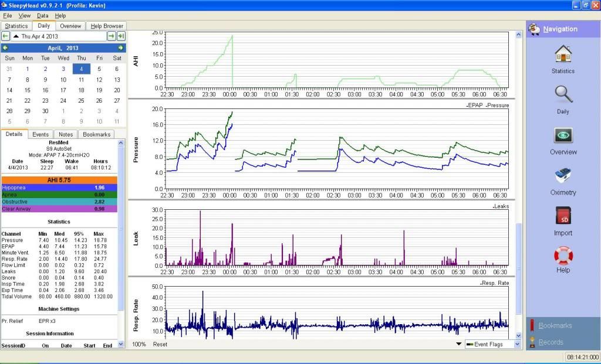
Task: Click the green Apnea event bar
Action: coord(59,195)
